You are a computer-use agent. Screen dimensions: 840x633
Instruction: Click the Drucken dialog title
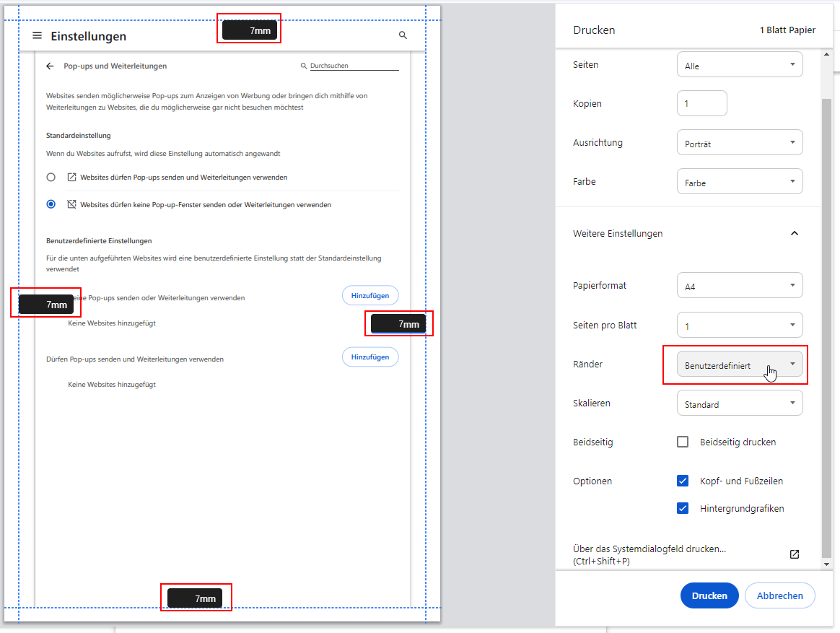(x=594, y=30)
